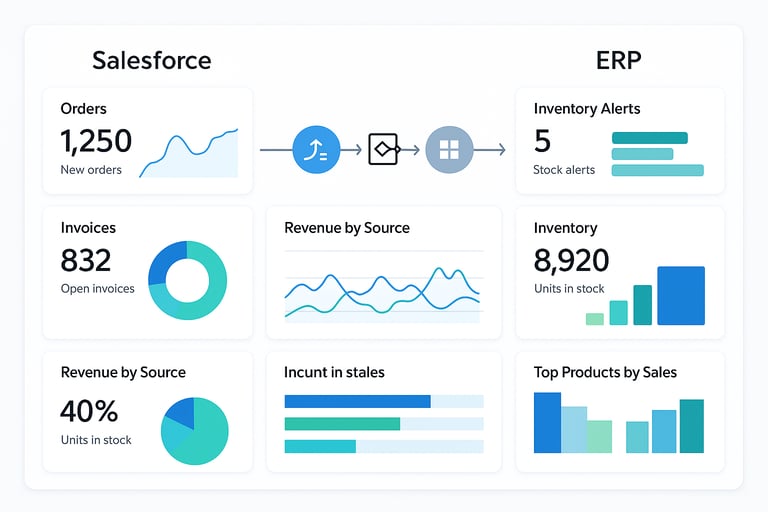
Task: Click Revenue by Source title above wave chart
Action: pyautogui.click(x=347, y=228)
